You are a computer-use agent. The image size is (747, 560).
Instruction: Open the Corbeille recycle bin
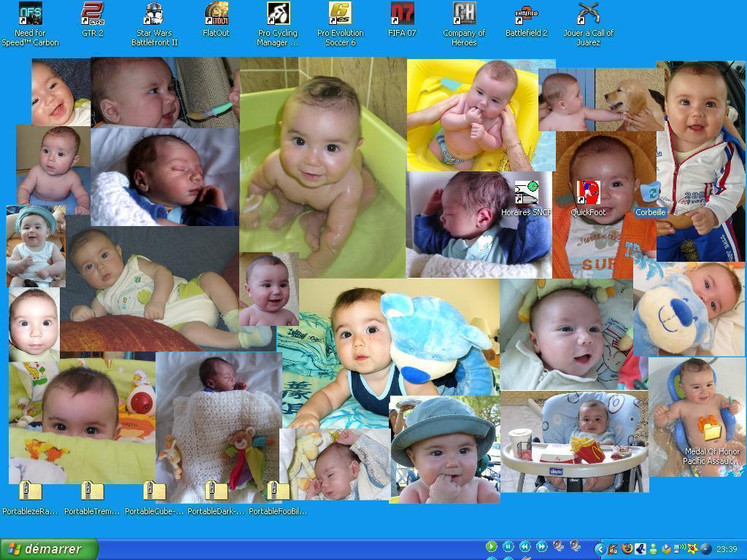point(650,194)
